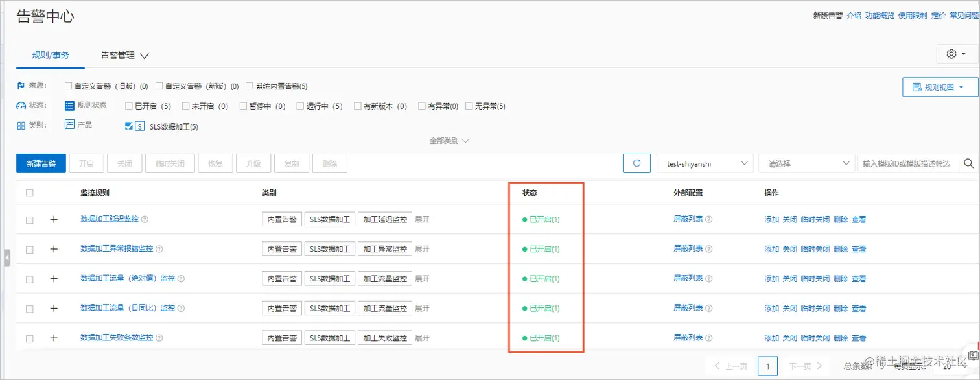Check the 暂停中 status filter

243,106
